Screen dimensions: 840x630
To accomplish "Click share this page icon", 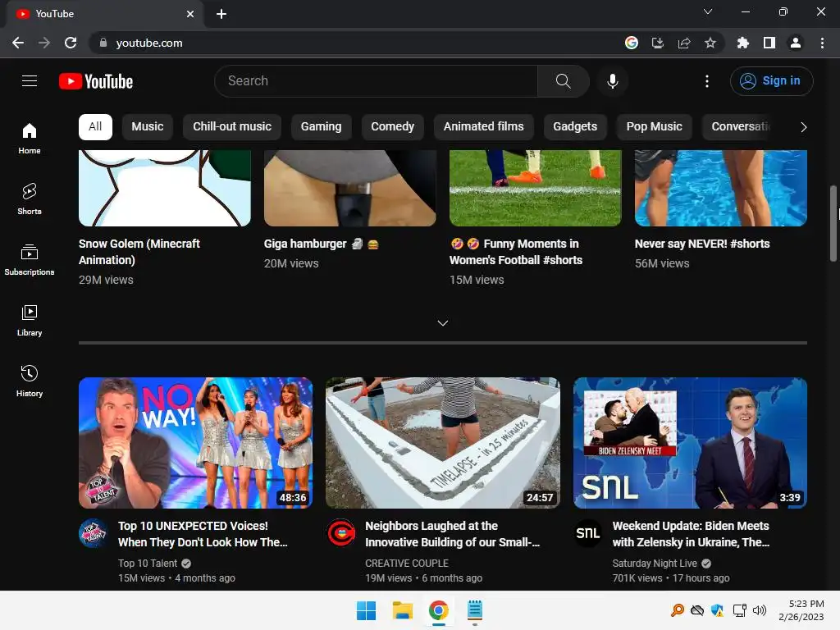I will click(684, 43).
